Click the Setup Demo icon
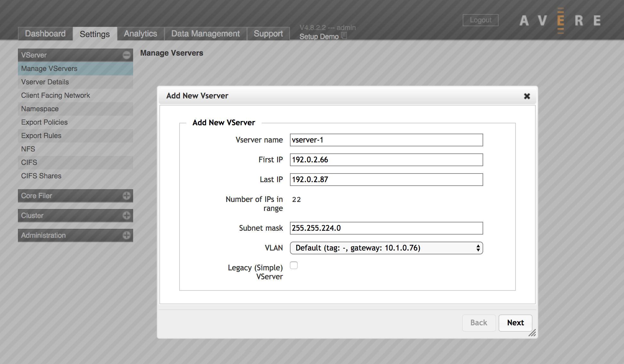Viewport: 624px width, 364px height. (343, 35)
